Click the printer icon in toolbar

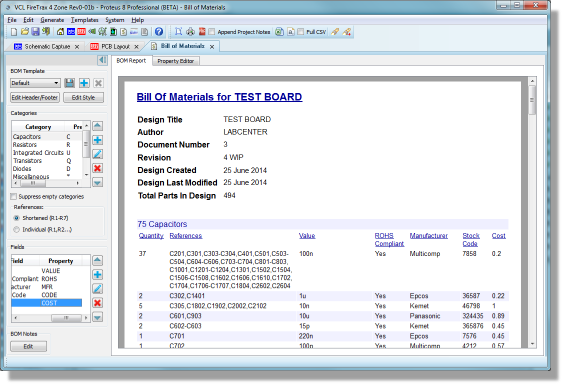coord(190,32)
